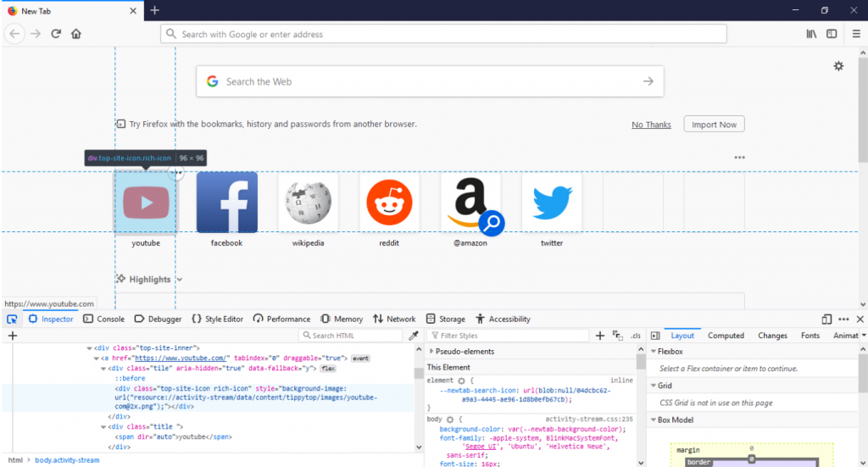868x467 pixels.
Task: Open the Storage panel
Action: [446, 320]
